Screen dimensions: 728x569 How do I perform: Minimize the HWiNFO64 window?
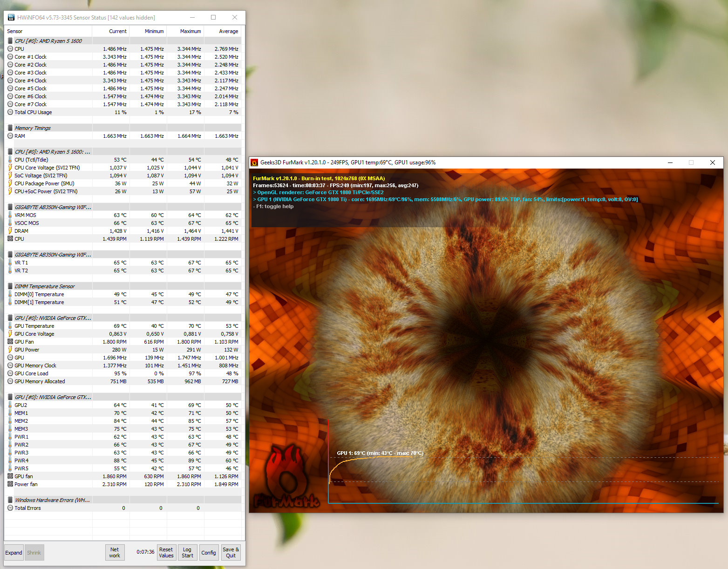(x=192, y=17)
